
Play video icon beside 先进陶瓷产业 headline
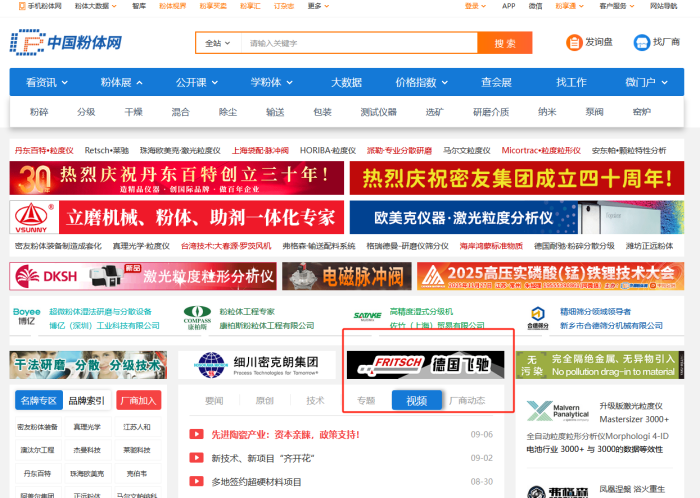pos(196,434)
